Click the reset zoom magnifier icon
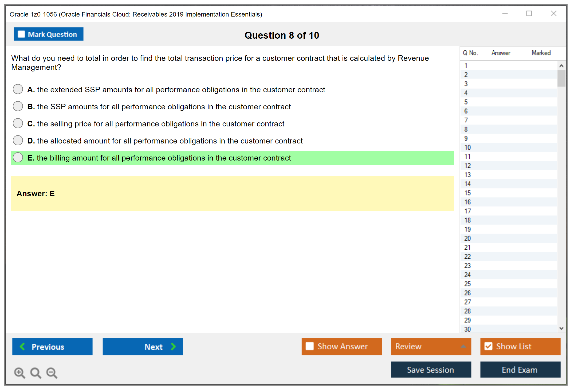The width and height of the screenshot is (574, 392). pyautogui.click(x=36, y=373)
